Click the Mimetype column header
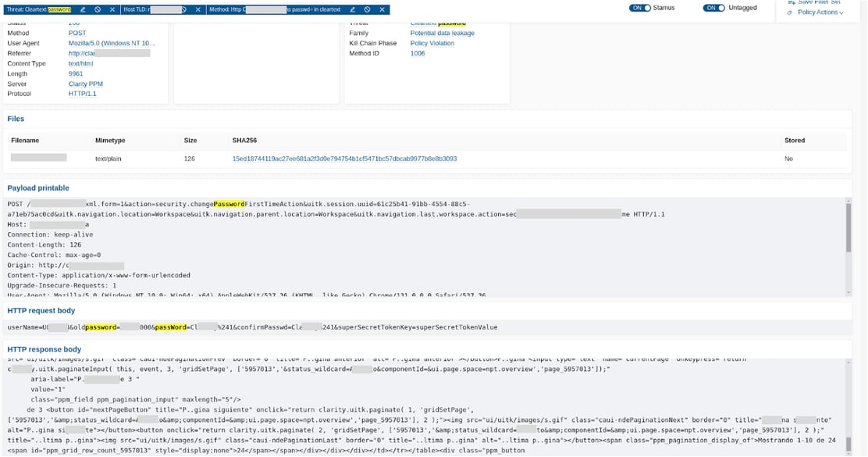This screenshot has width=868, height=457. pyautogui.click(x=109, y=141)
